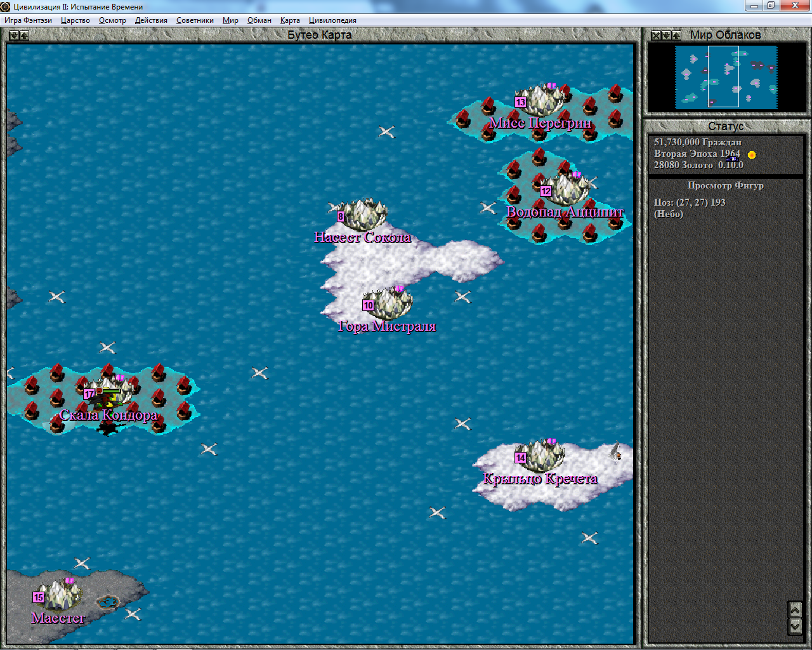Click the minimap down-arrow button
Viewport: 812px width, 650px height.
click(666, 36)
